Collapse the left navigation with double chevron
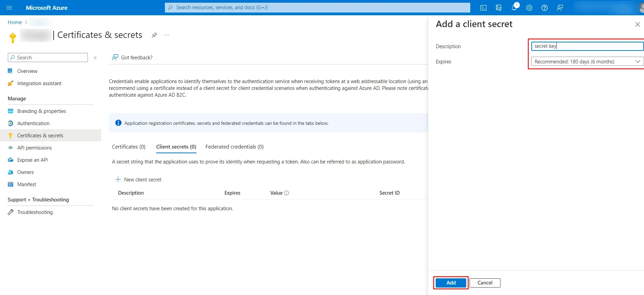Screen dimensions: 644x295 tap(95, 58)
